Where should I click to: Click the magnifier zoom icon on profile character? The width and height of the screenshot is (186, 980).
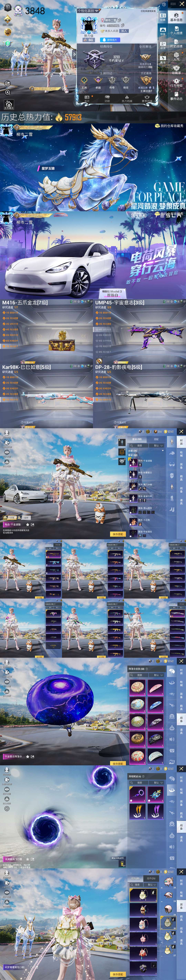click(x=8, y=92)
